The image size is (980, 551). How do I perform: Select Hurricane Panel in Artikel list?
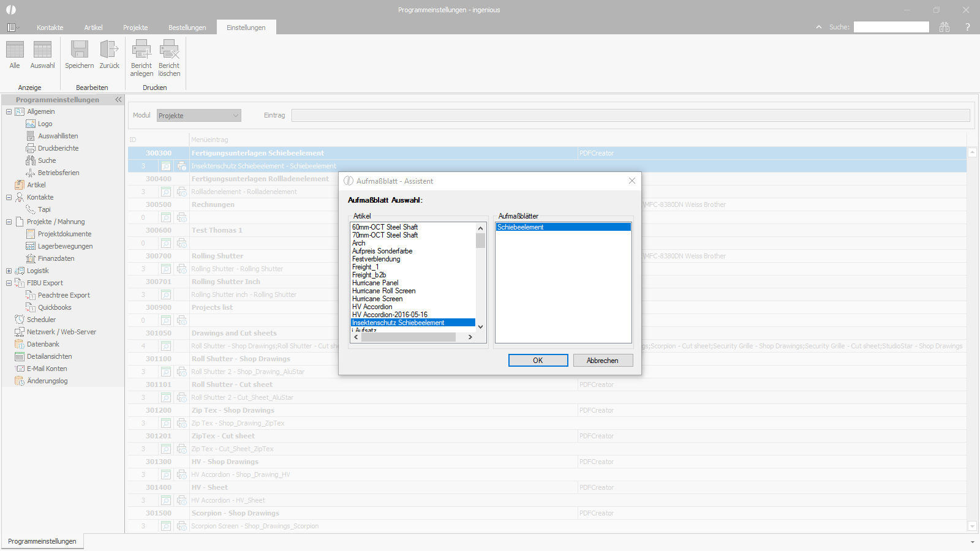click(x=375, y=283)
